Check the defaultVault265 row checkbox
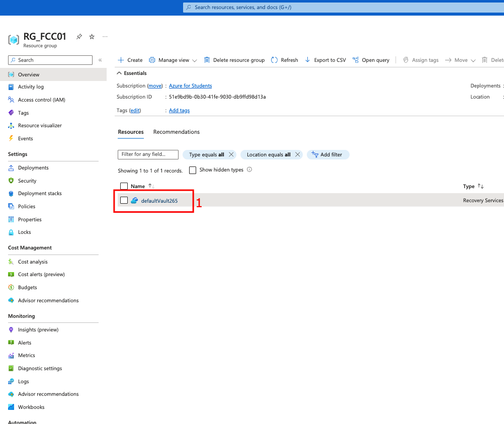 (x=124, y=201)
